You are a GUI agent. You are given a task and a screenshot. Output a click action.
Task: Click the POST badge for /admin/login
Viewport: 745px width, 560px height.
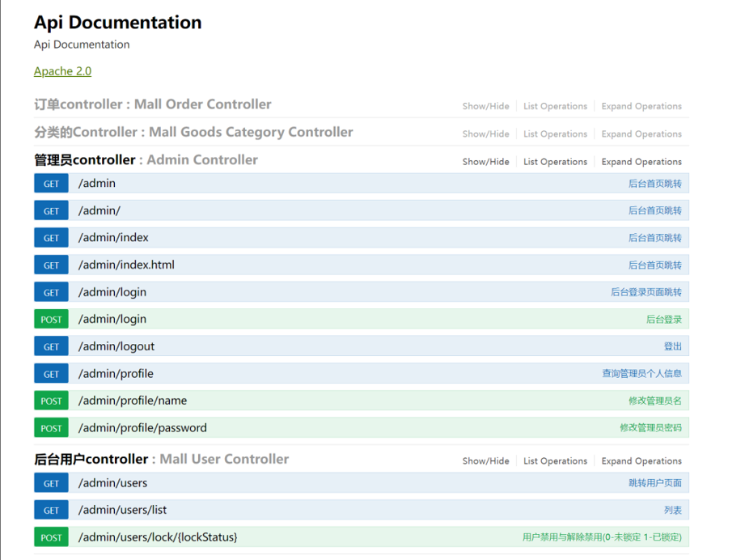[51, 320]
